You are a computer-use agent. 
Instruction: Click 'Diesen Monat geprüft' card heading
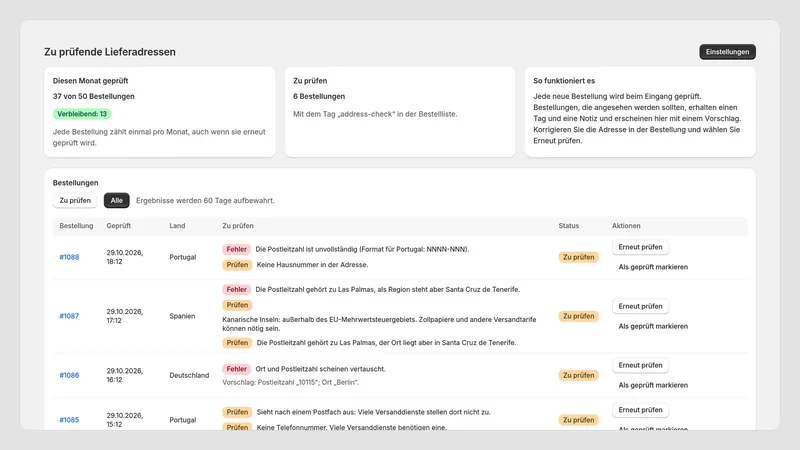click(90, 81)
